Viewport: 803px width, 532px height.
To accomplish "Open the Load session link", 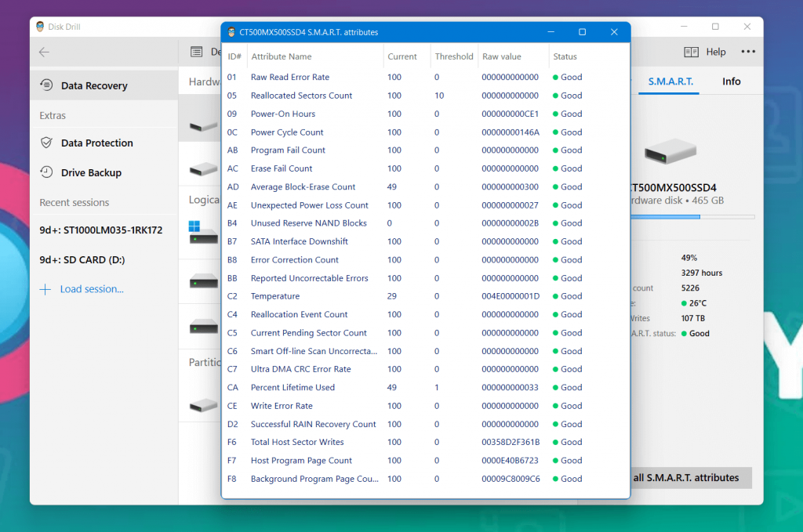I will [92, 289].
